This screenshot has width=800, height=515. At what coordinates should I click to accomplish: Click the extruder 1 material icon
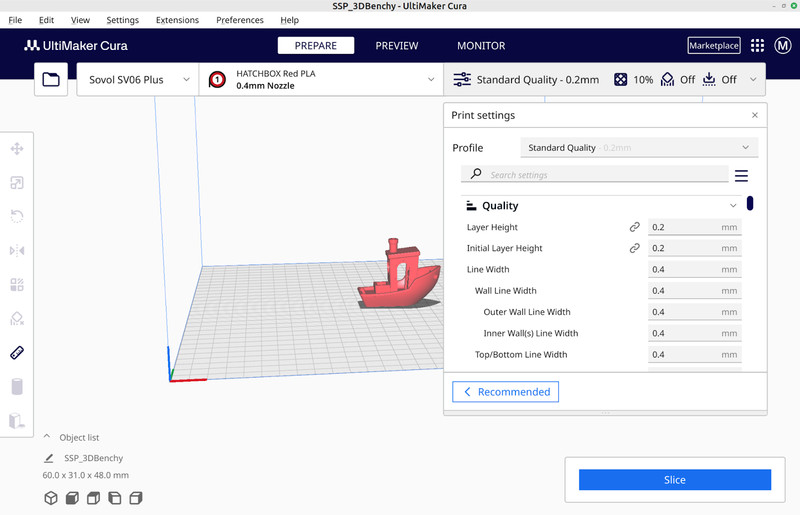[x=217, y=80]
